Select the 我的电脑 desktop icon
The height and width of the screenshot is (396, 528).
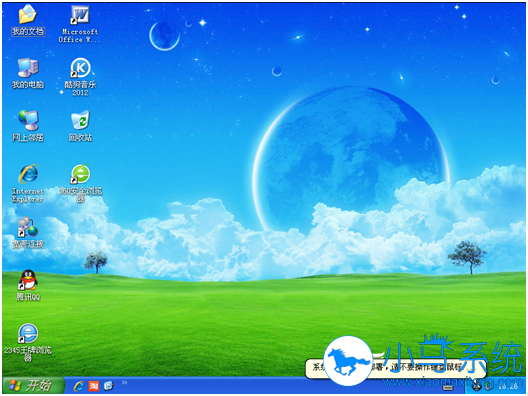tap(28, 73)
